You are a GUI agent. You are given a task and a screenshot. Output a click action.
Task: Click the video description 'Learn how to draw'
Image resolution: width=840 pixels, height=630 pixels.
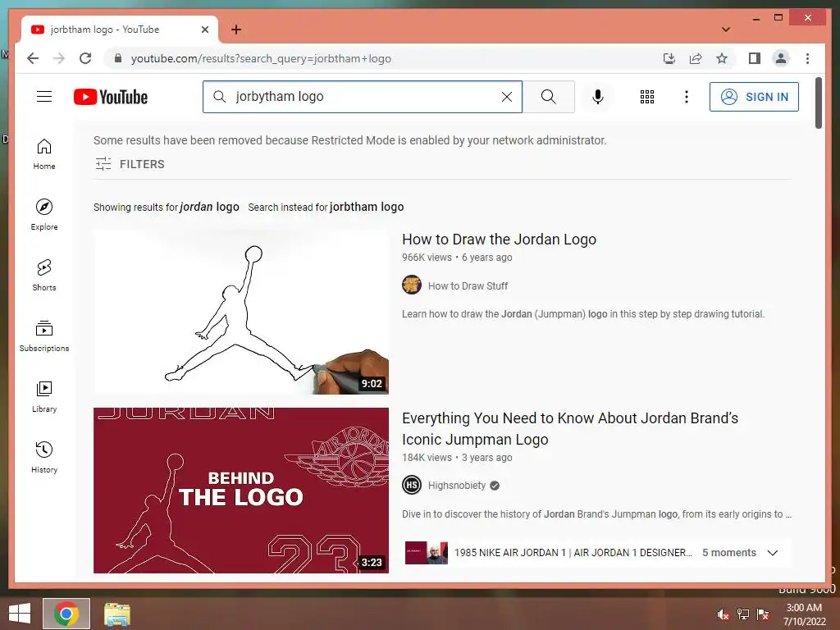(x=583, y=314)
